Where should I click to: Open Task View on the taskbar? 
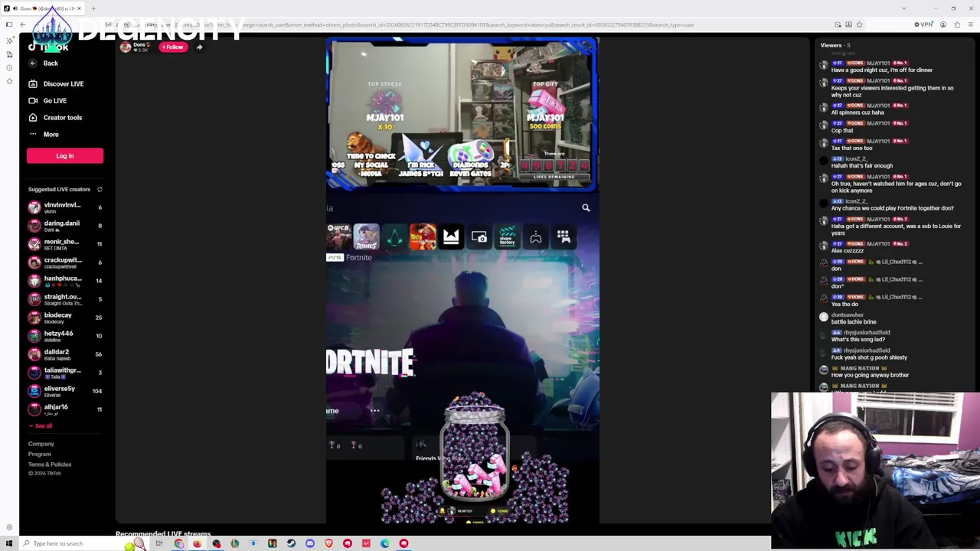[x=159, y=543]
